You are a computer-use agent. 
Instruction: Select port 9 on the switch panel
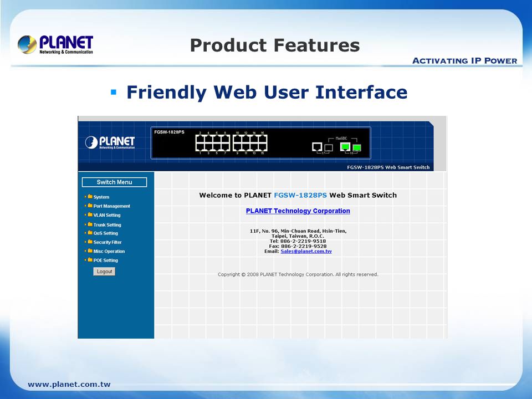[x=237, y=147]
